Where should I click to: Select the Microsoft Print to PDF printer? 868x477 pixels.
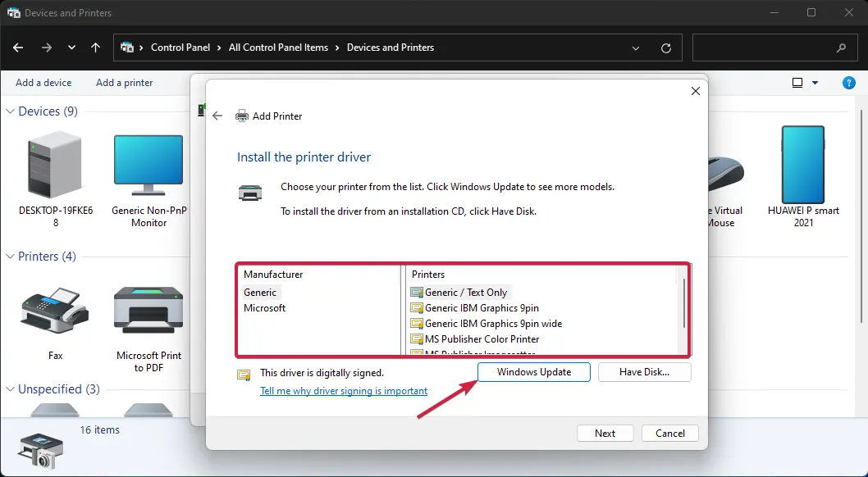point(148,316)
